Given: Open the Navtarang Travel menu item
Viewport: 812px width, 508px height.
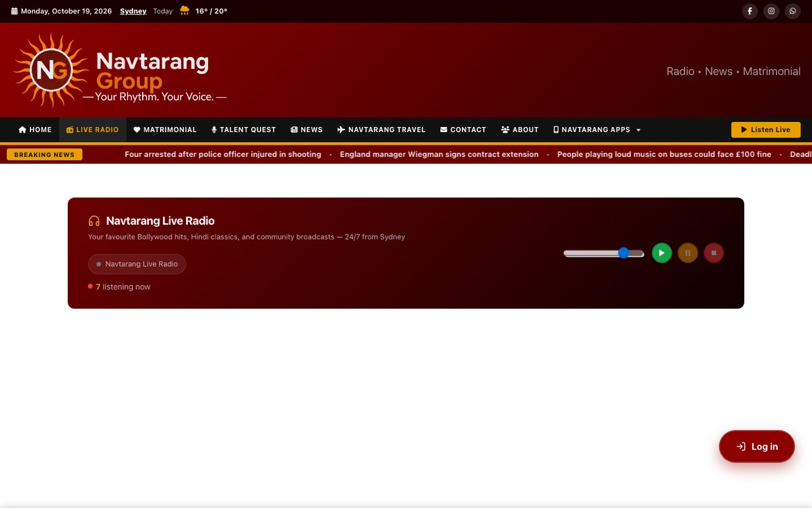Looking at the screenshot, I should [381, 130].
